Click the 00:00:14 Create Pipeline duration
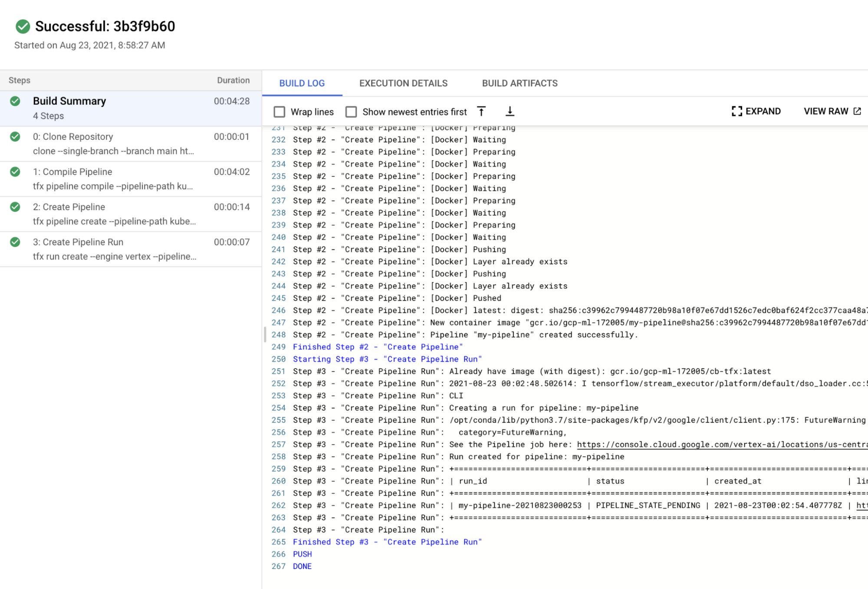The height and width of the screenshot is (589, 868). point(232,207)
